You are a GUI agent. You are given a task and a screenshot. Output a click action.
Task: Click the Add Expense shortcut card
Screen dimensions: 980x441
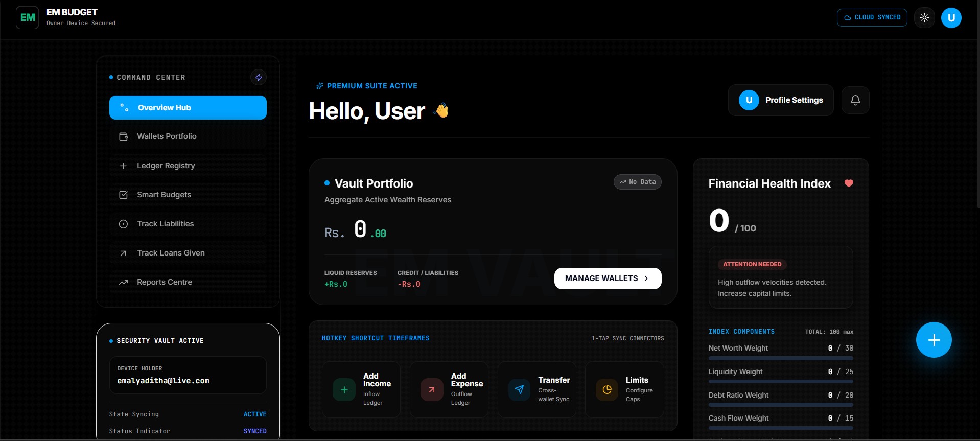click(449, 389)
